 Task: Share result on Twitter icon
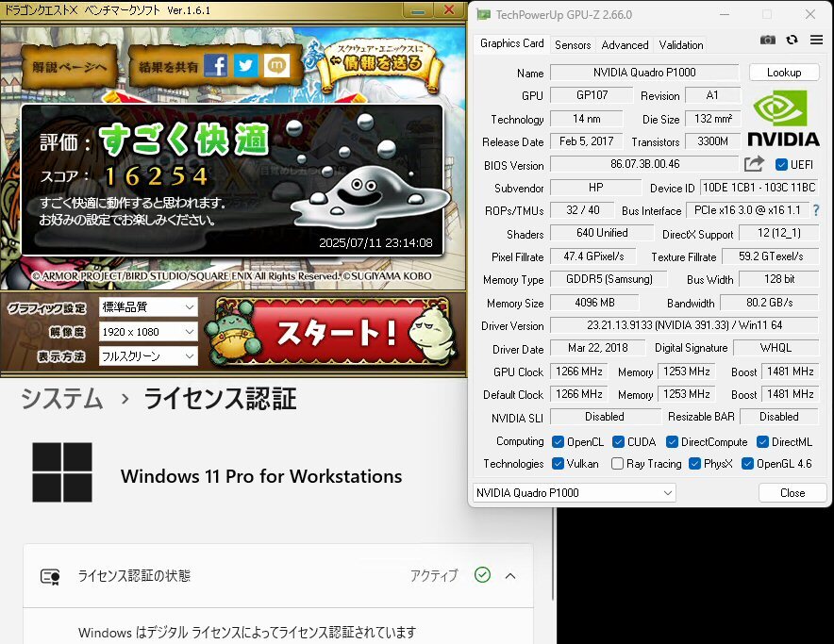[245, 66]
